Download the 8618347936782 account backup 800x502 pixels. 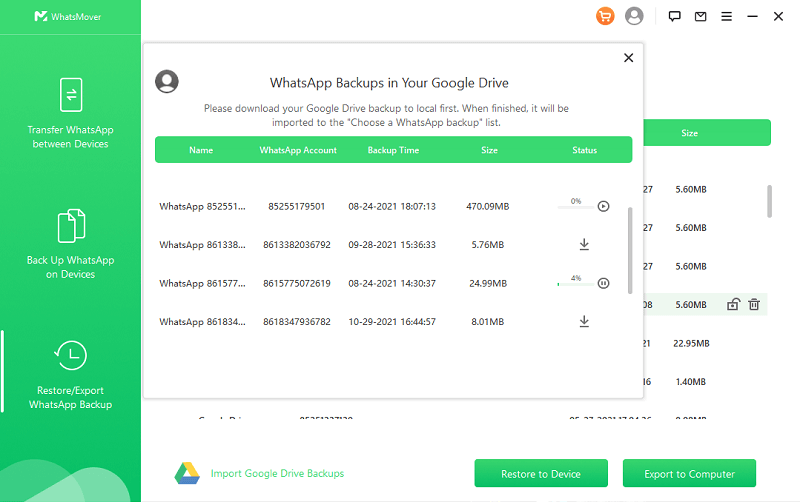[x=584, y=321]
